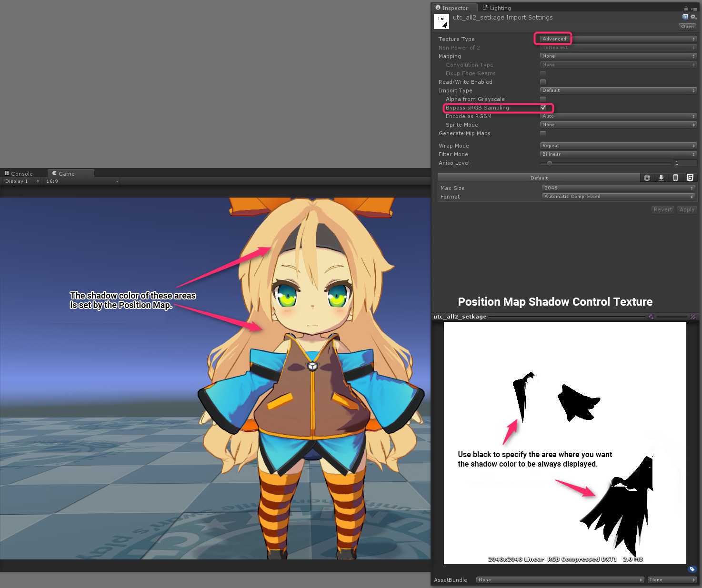Expand the Wrap Mode dropdown

point(618,146)
